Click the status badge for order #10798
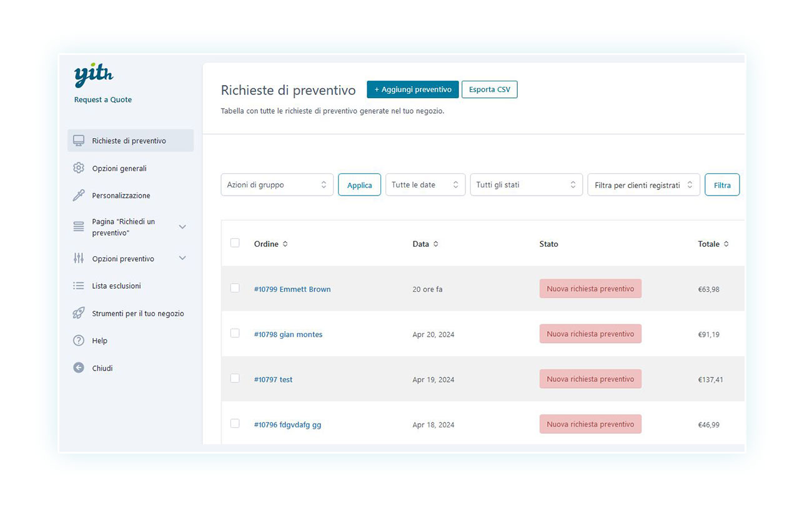This screenshot has width=812, height=508. click(590, 334)
